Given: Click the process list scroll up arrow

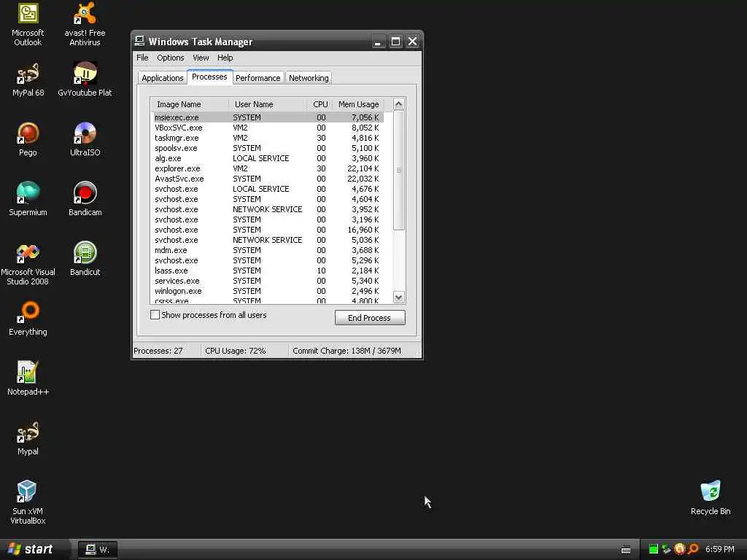Looking at the screenshot, I should (399, 104).
